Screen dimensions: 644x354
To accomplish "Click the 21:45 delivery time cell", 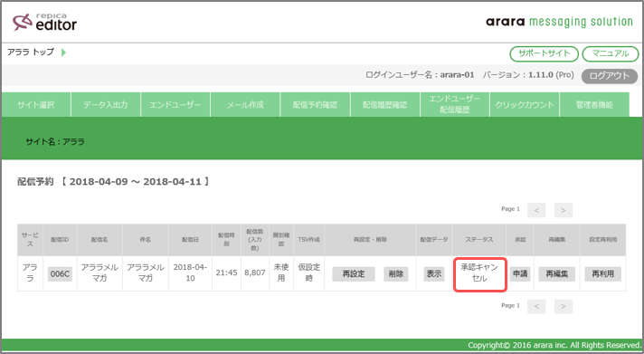I will (227, 273).
